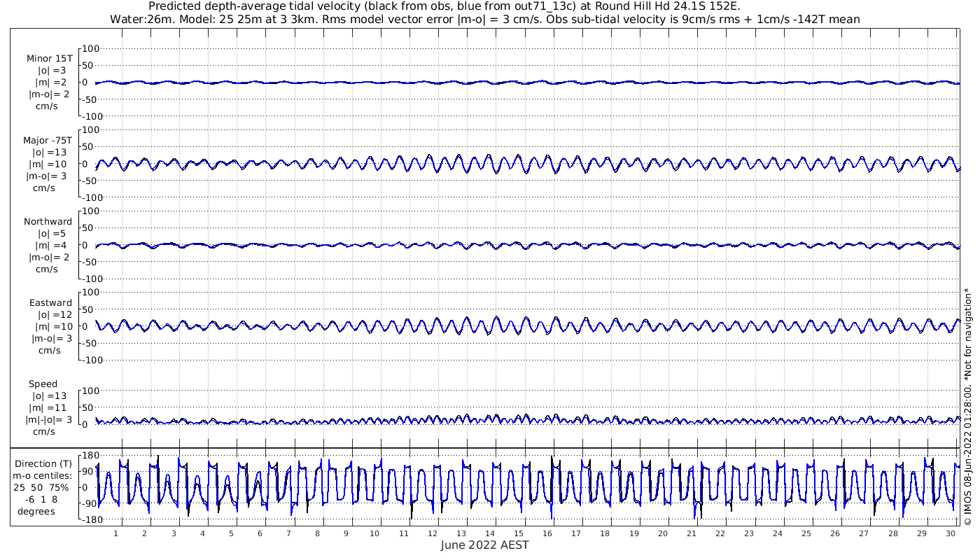Click day 20 on the date axis
The height and width of the screenshot is (560, 980).
663,534
